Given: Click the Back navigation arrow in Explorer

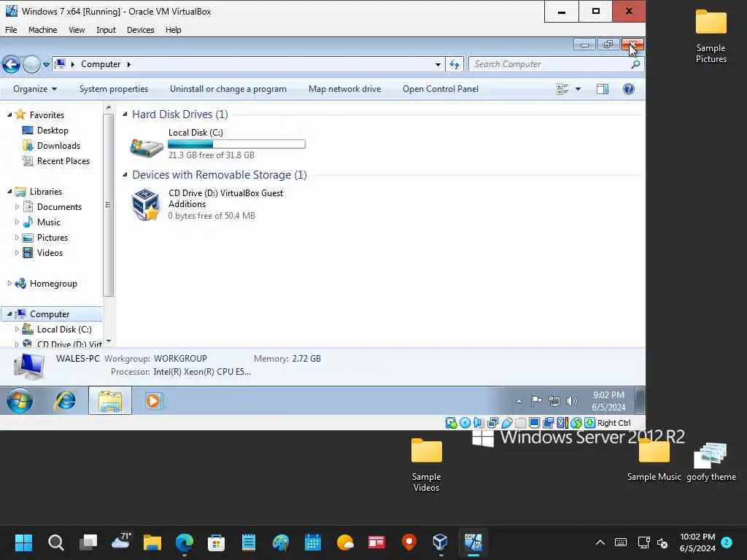Looking at the screenshot, I should 12,64.
